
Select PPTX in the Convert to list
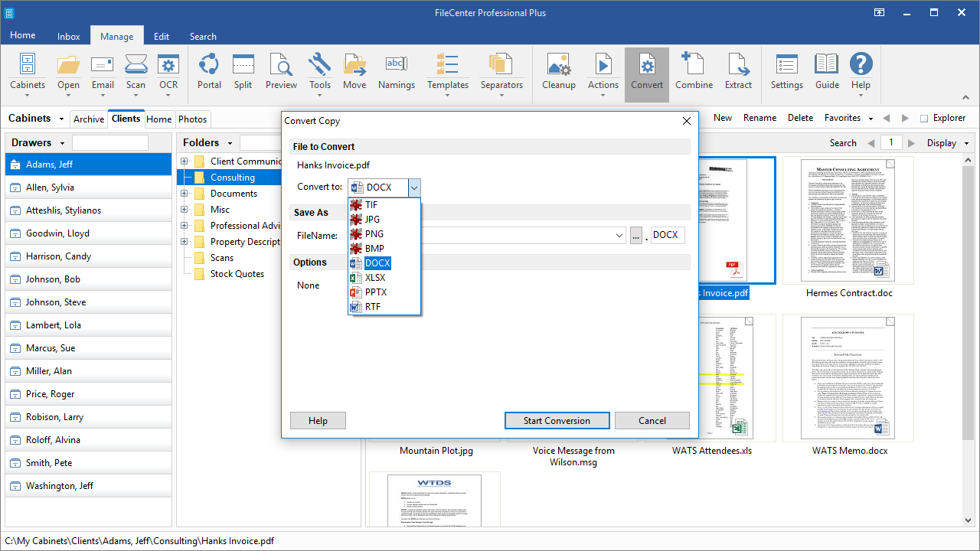pyautogui.click(x=376, y=292)
